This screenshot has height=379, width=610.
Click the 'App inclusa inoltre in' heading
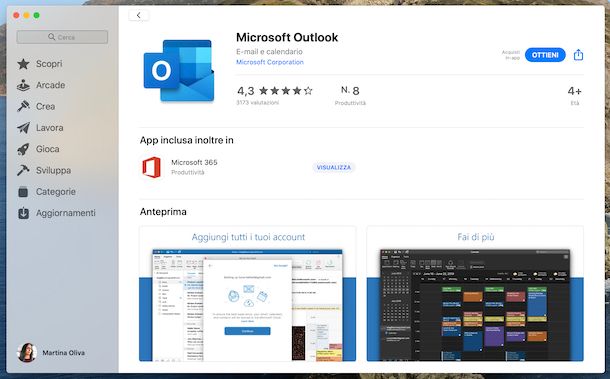pyautogui.click(x=187, y=140)
